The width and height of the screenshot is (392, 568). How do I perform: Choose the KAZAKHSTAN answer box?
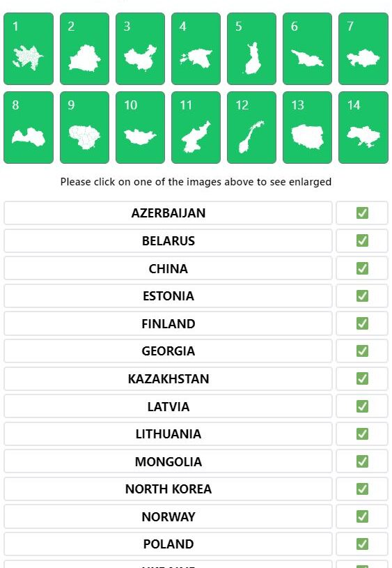tap(168, 379)
